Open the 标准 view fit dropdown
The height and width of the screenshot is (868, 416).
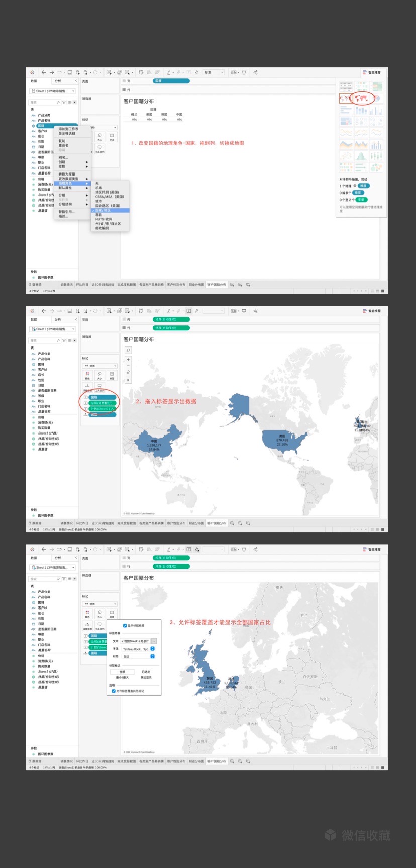point(214,72)
